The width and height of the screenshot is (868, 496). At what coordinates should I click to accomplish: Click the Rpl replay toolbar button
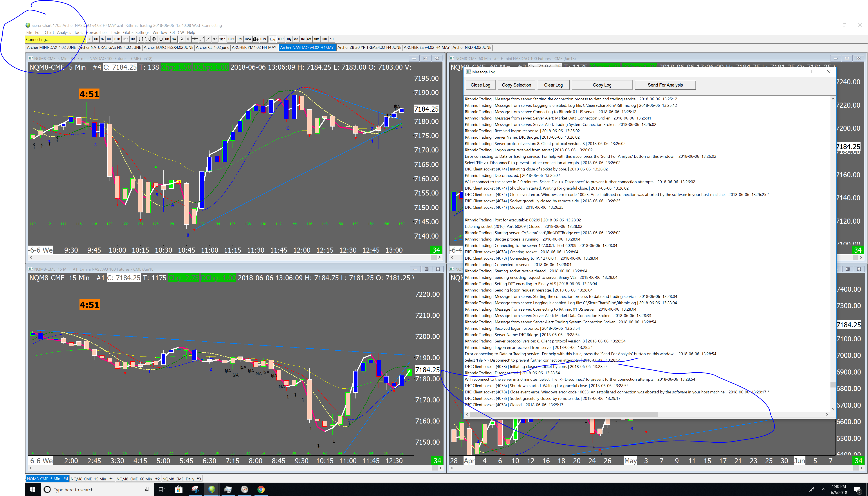point(240,39)
